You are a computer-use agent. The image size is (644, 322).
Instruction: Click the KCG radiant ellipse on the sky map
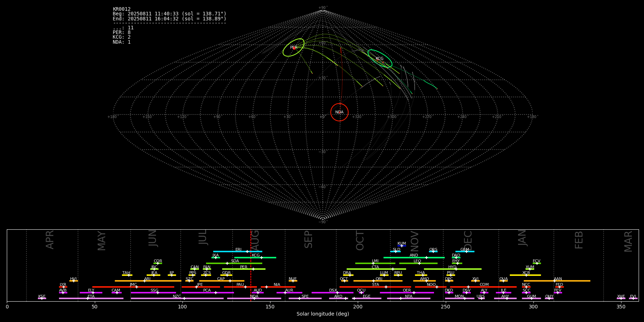pyautogui.click(x=380, y=59)
